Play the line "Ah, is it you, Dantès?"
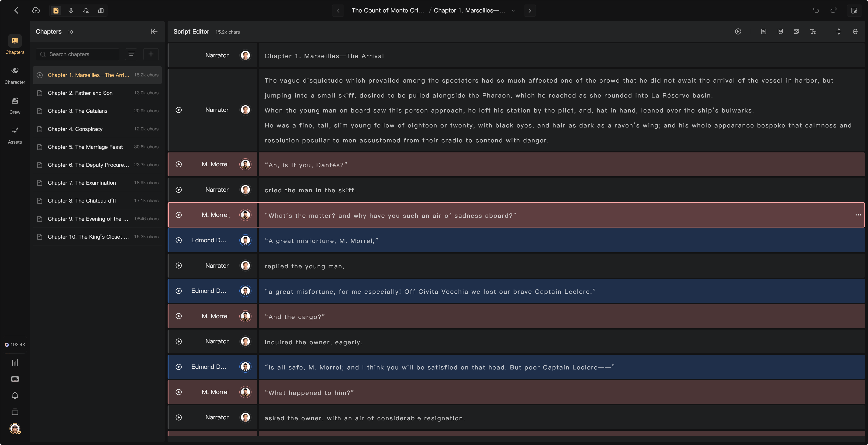Screen dimensions: 868x445 [x=179, y=164]
